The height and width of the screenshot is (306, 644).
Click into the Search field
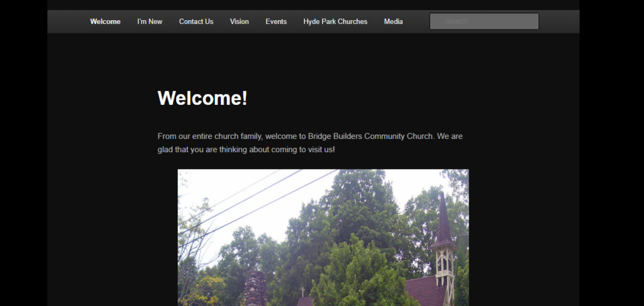point(484,21)
